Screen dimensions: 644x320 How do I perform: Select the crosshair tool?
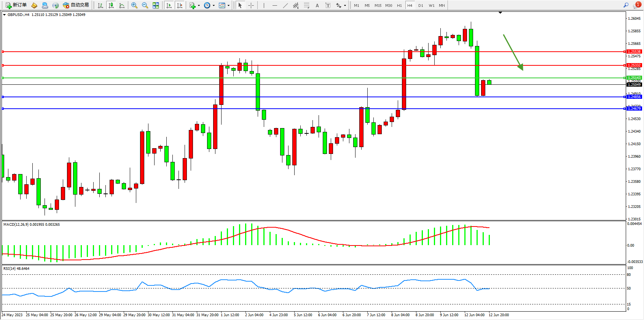click(251, 5)
